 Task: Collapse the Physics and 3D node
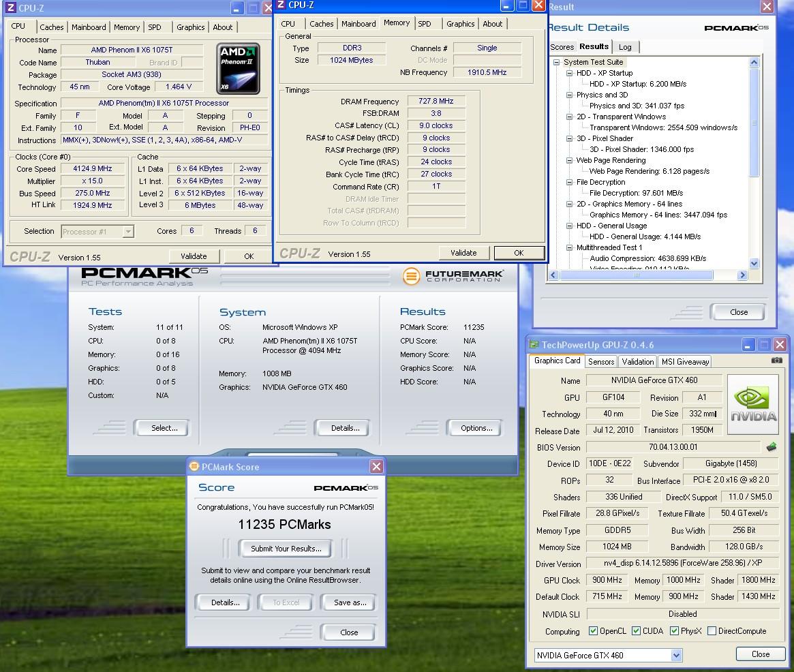click(569, 95)
